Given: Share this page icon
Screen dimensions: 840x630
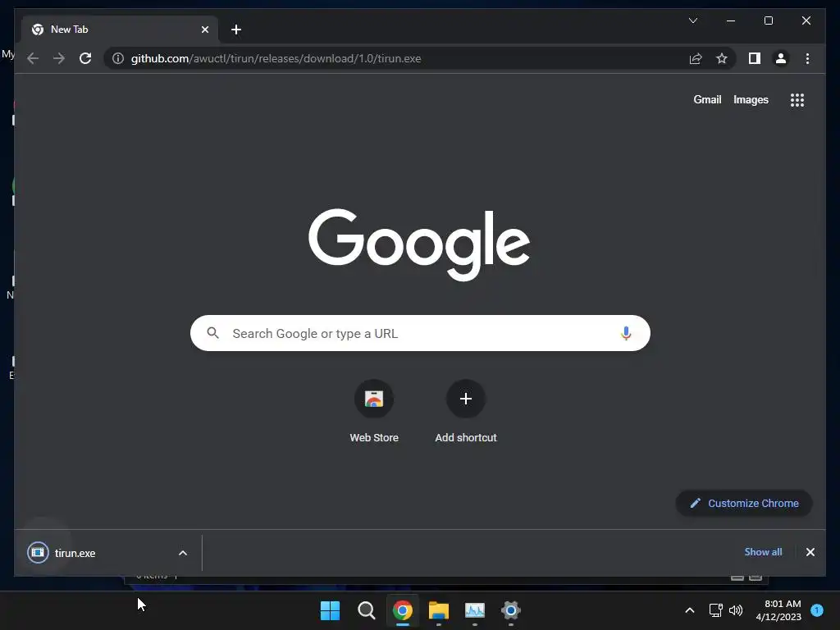Looking at the screenshot, I should pos(696,58).
